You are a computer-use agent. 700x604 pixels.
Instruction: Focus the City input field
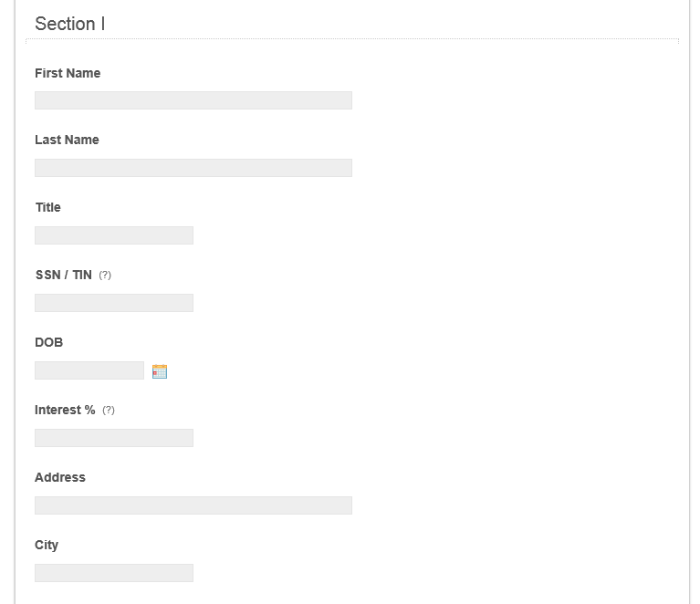pyautogui.click(x=114, y=573)
